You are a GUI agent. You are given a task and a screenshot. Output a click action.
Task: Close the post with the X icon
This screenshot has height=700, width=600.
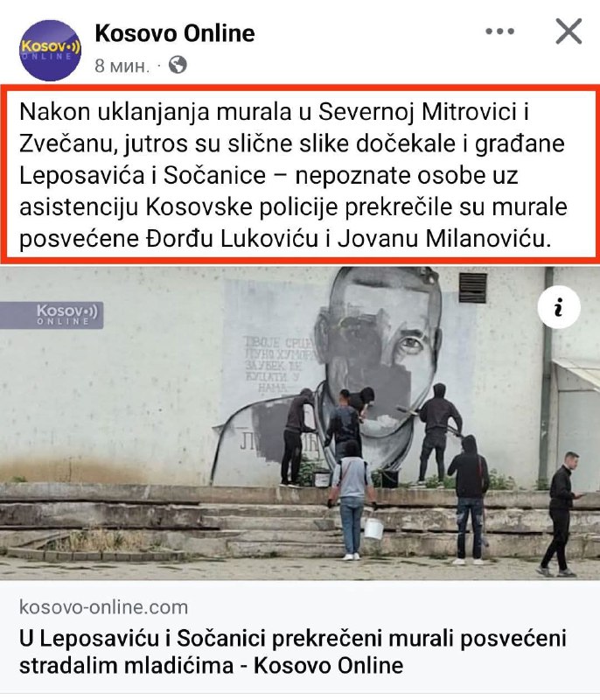point(569,31)
